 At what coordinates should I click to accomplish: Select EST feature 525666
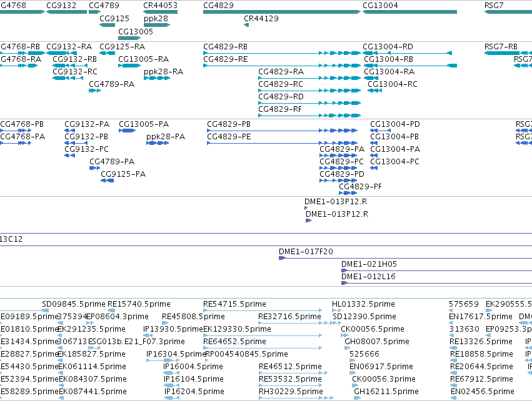coord(364,354)
